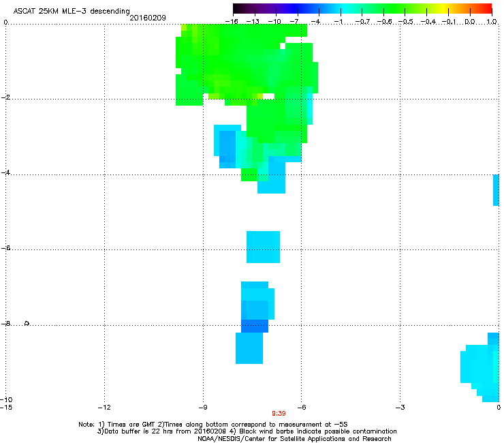Click the color scale label -0.7
Screen dimensions: 504x443
click(362, 22)
